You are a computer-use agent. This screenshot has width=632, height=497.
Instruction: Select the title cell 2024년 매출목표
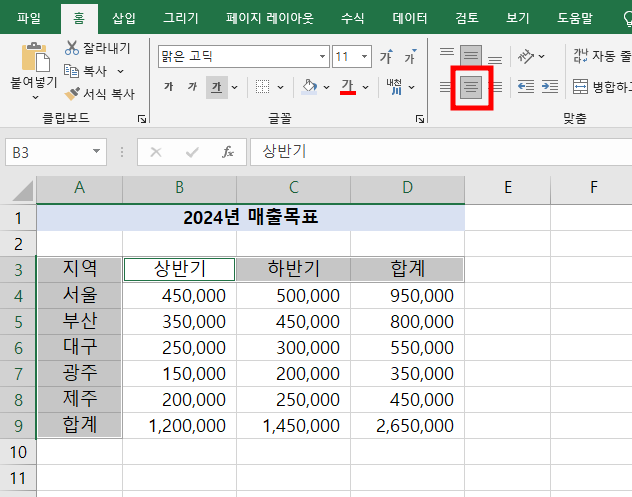pos(251,218)
